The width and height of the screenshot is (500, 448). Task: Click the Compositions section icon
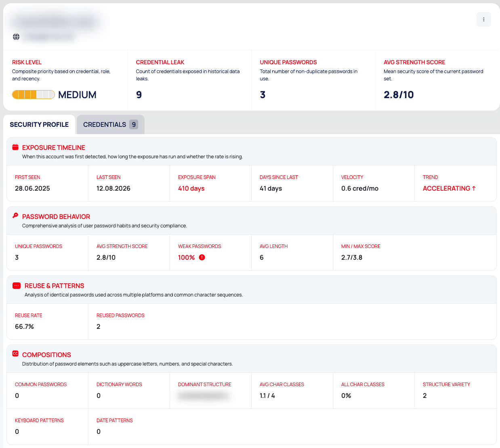coord(15,353)
